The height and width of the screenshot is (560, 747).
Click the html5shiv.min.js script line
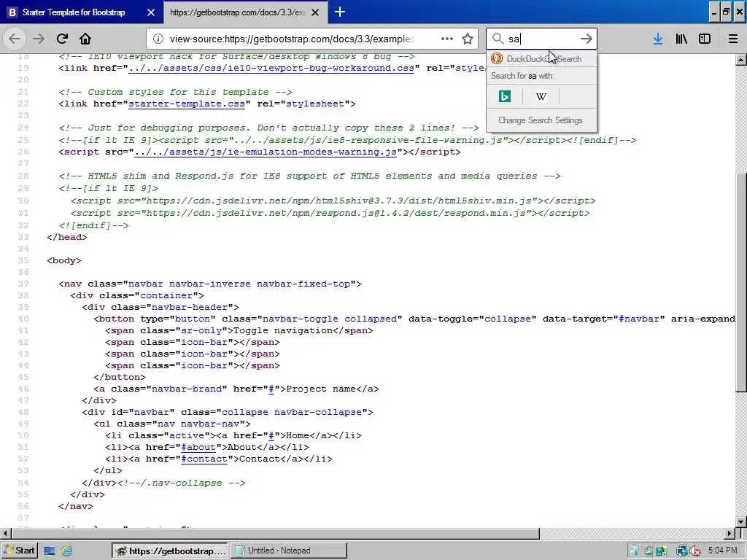333,201
